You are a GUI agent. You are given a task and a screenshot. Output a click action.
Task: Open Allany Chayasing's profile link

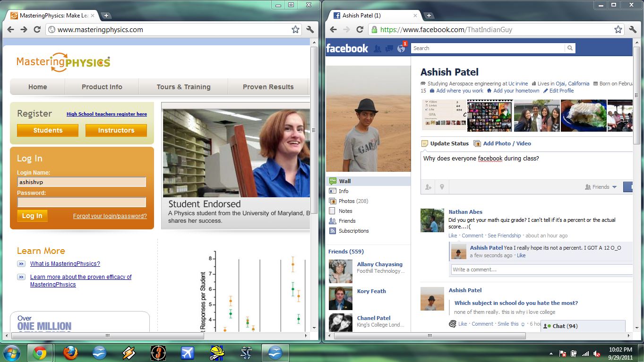pos(380,264)
